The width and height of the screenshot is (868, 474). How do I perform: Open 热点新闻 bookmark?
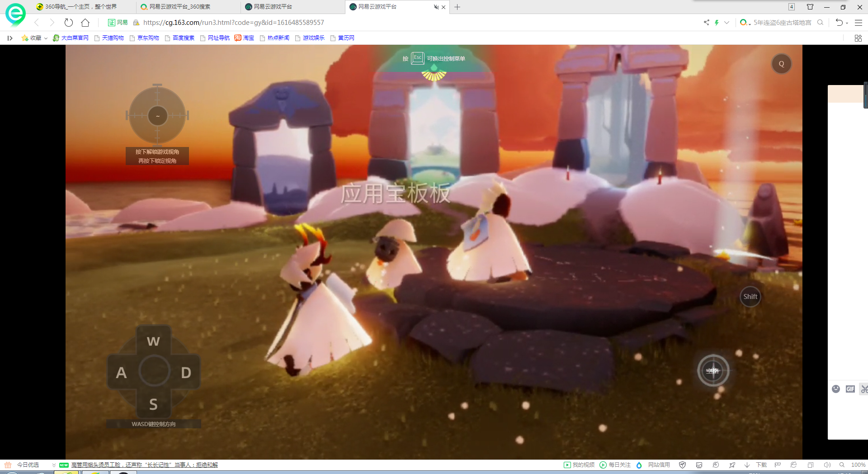[274, 38]
